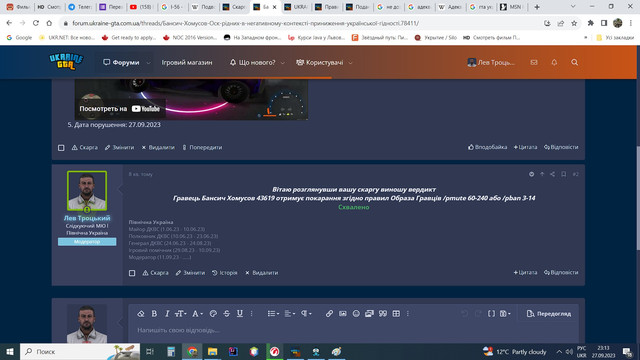Click the Windows Start button
640x360 pixels.
(x=10, y=351)
